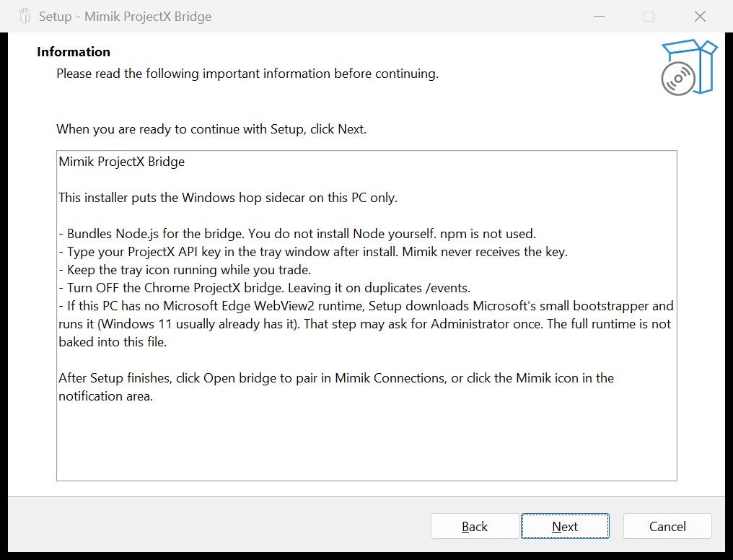733x560 pixels.
Task: Cancel the Mimik ProjectX Bridge setup
Action: pos(667,526)
